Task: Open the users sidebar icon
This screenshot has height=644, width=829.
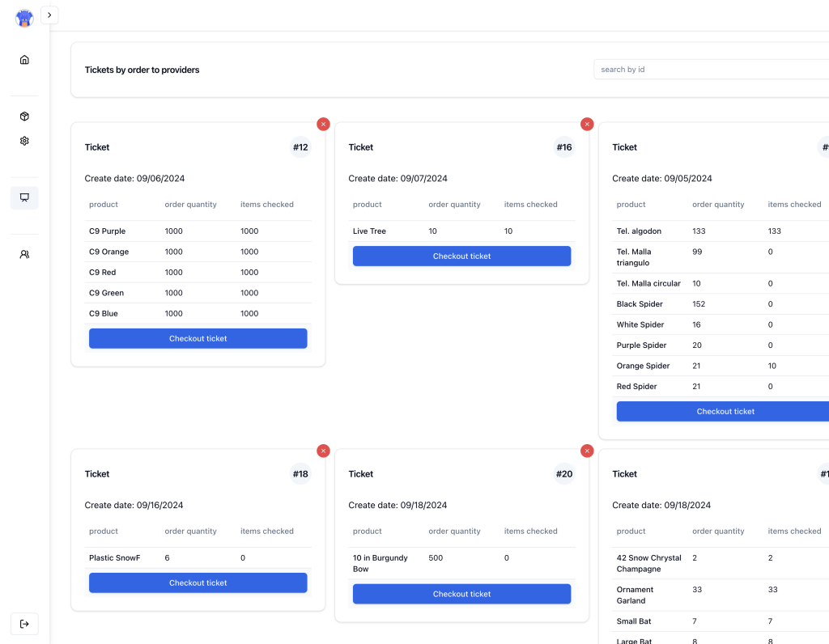Action: pos(24,255)
